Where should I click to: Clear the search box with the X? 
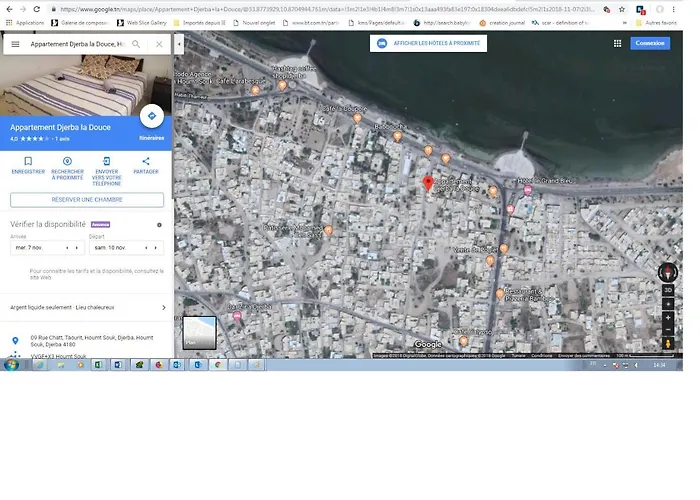tap(159, 44)
